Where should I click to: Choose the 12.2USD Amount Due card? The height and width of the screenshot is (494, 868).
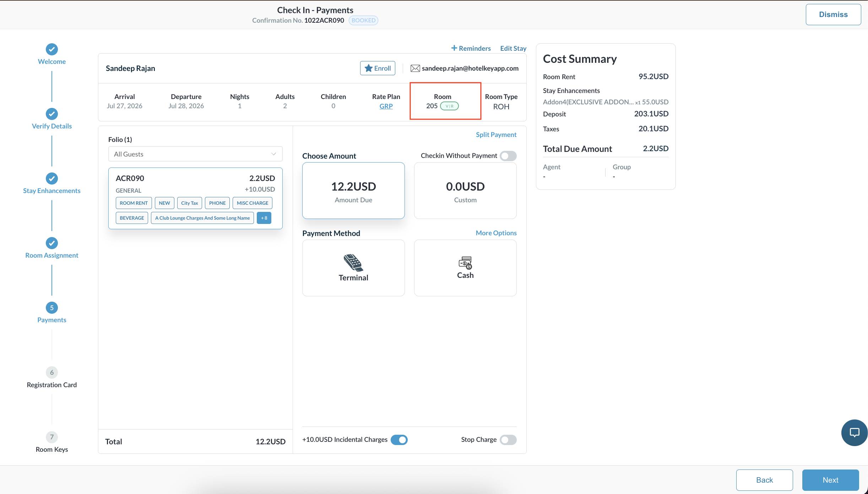click(353, 191)
